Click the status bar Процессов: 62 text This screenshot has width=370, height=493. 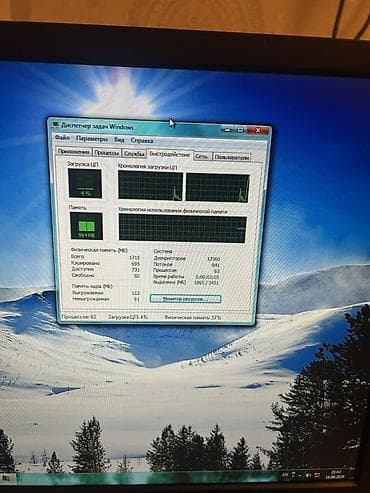(x=79, y=316)
